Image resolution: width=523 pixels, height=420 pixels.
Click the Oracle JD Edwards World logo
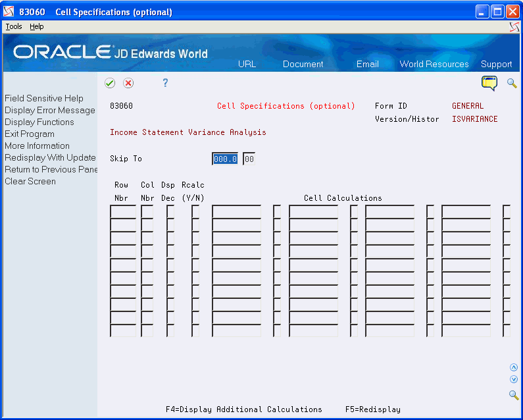coord(111,53)
